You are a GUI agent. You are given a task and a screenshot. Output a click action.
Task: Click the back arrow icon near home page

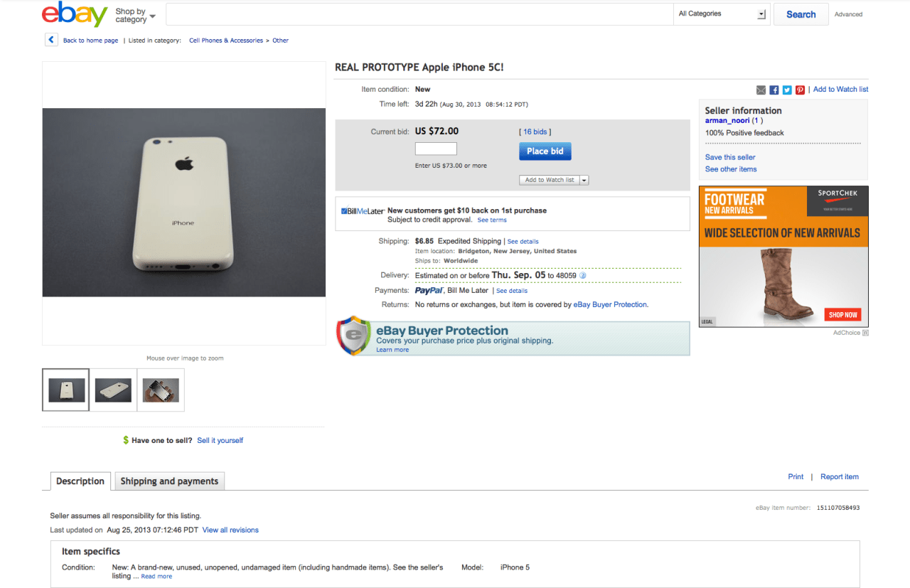[51, 40]
